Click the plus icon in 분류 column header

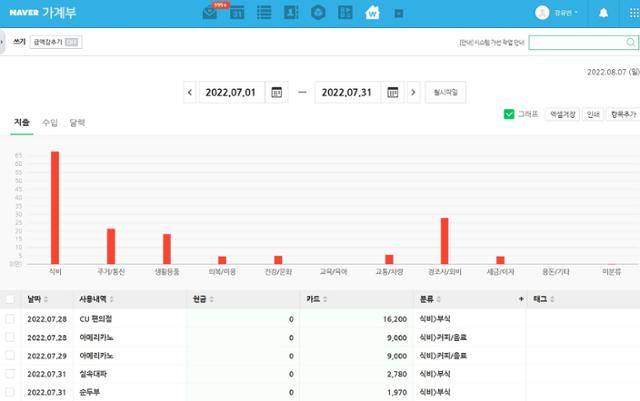(521, 299)
